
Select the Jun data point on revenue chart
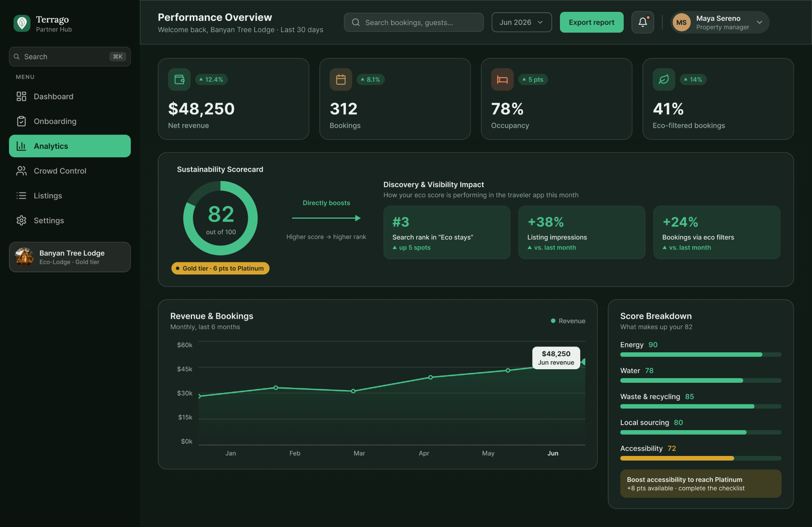tap(583, 362)
